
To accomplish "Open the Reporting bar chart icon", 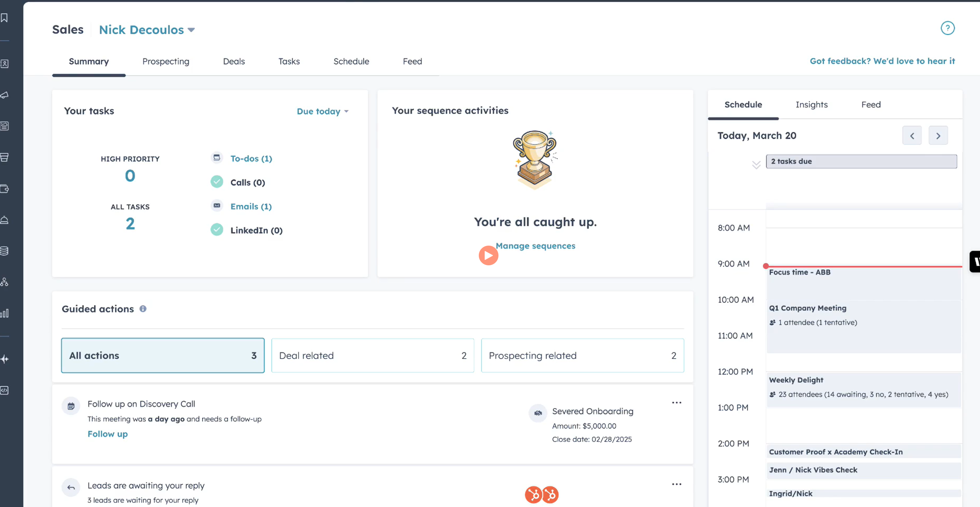I will tap(4, 313).
